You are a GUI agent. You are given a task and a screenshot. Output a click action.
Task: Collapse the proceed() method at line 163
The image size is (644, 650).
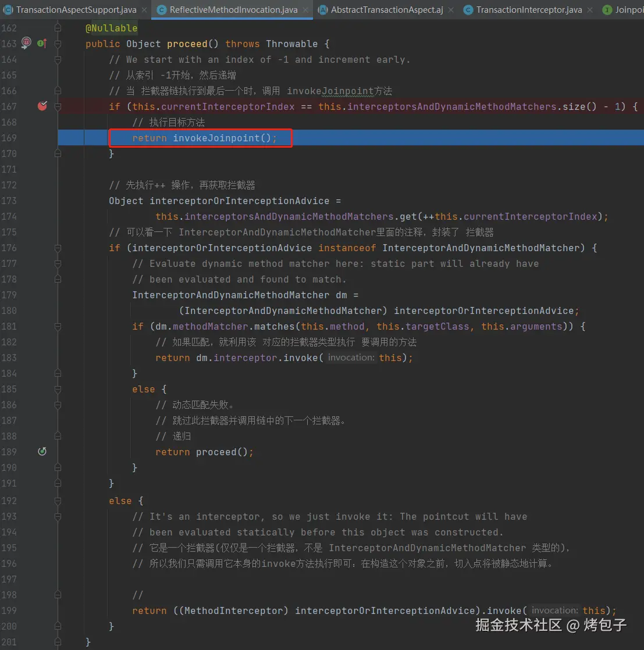pos(58,44)
